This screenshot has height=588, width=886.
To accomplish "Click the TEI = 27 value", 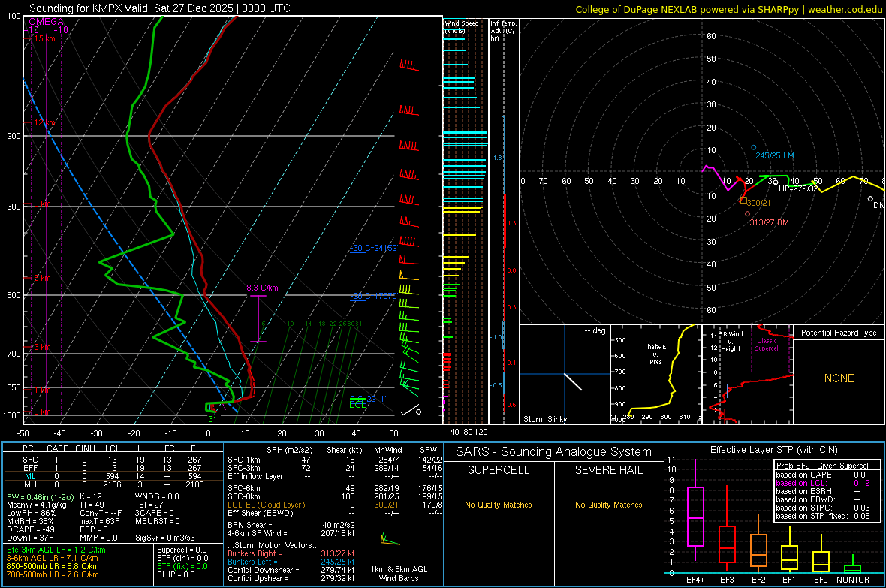I will [x=149, y=505].
